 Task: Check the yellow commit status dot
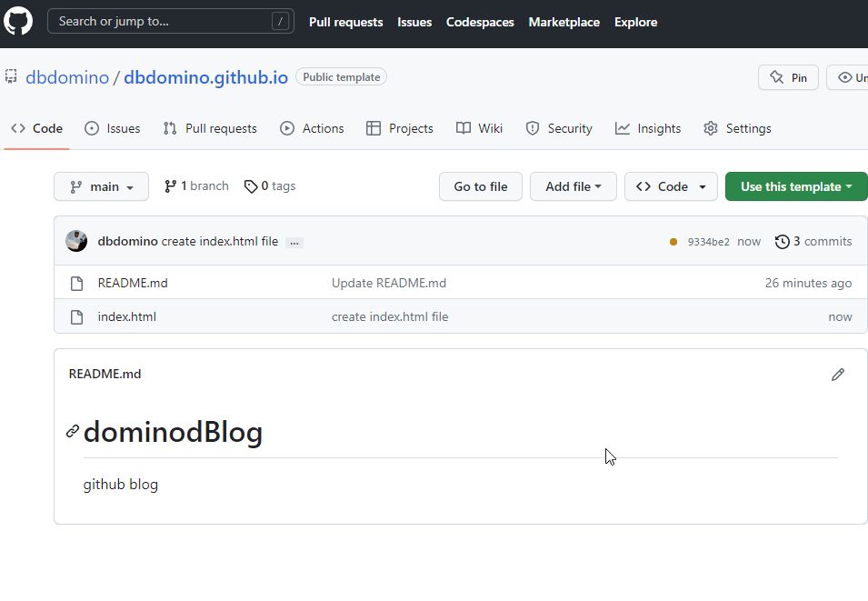pos(673,242)
